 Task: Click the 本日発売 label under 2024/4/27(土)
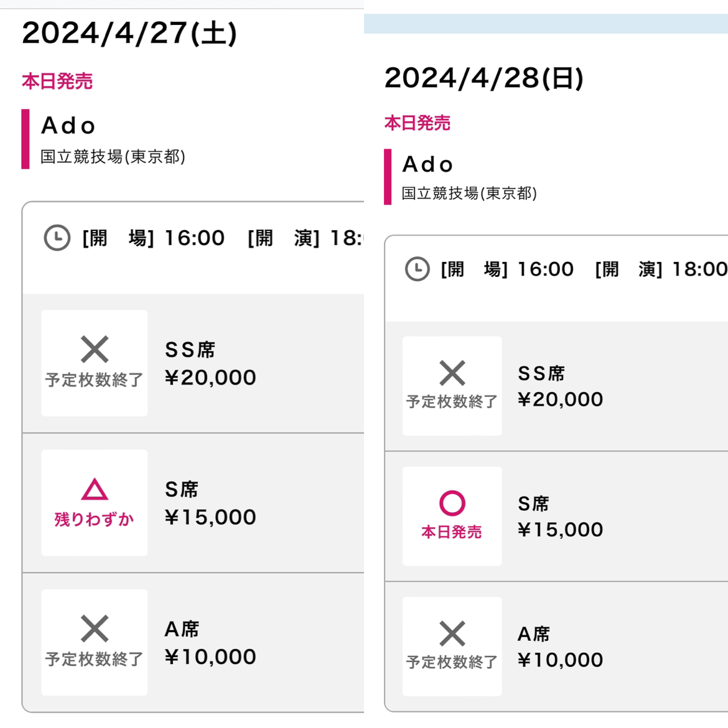click(x=57, y=82)
